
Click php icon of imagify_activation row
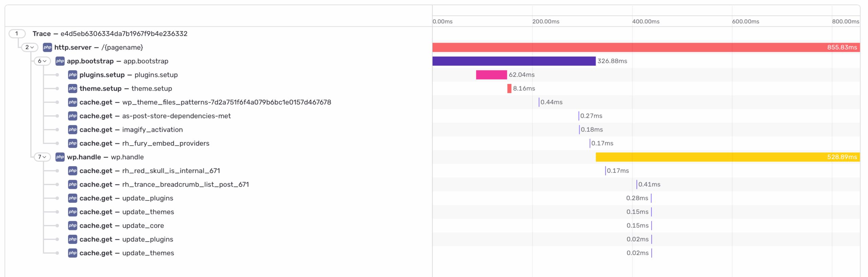[73, 130]
